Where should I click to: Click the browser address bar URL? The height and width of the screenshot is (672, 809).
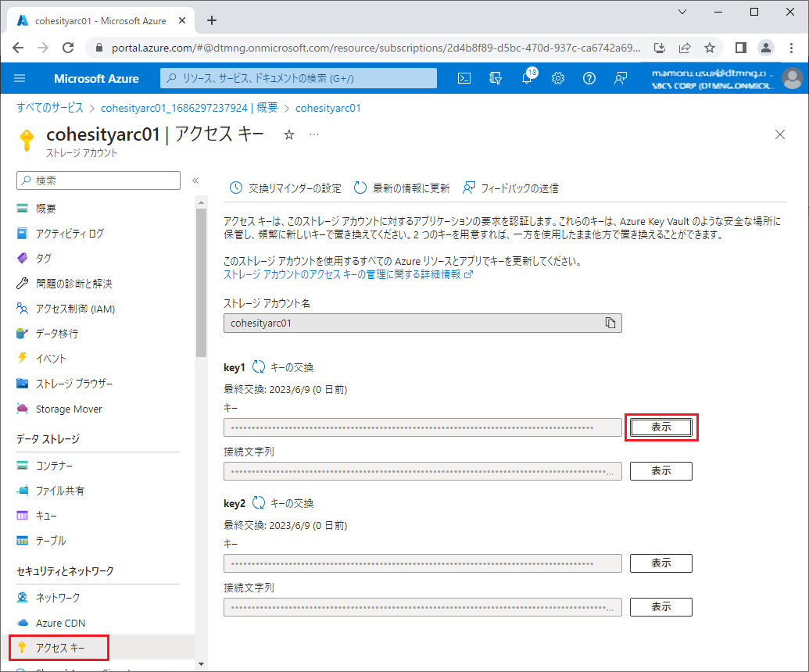point(376,48)
